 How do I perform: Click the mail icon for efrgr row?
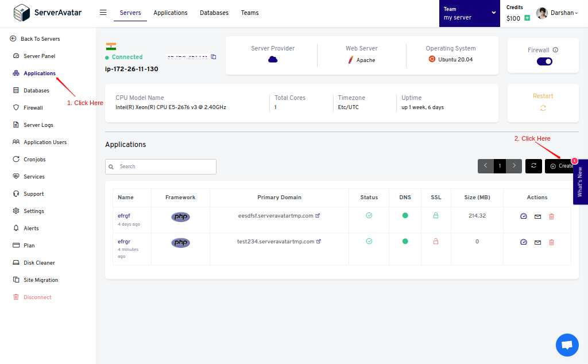click(x=537, y=242)
